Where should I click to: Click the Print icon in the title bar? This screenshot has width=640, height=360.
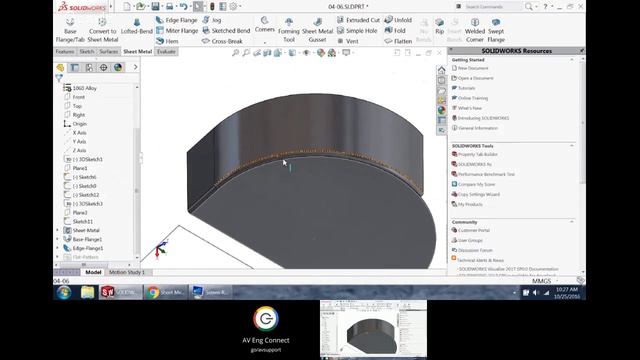tap(169, 7)
